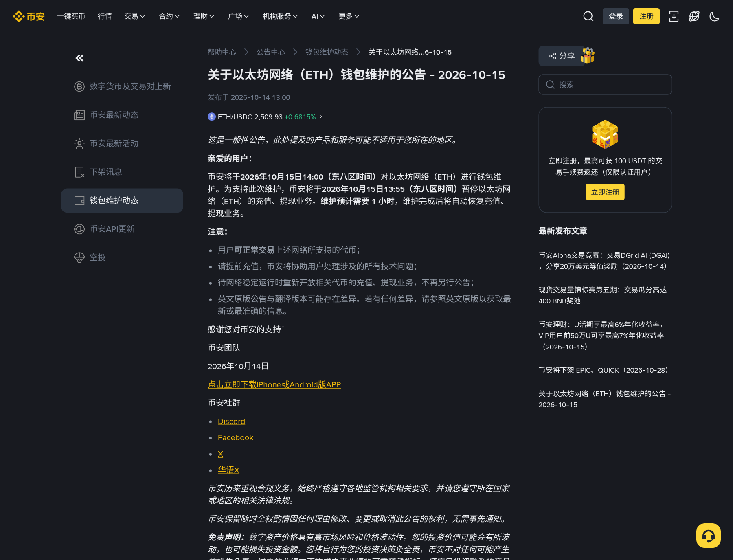Open latest-article link 关于以太坊网络钱包维护的公告
This screenshot has height=560, width=733.
(x=605, y=399)
